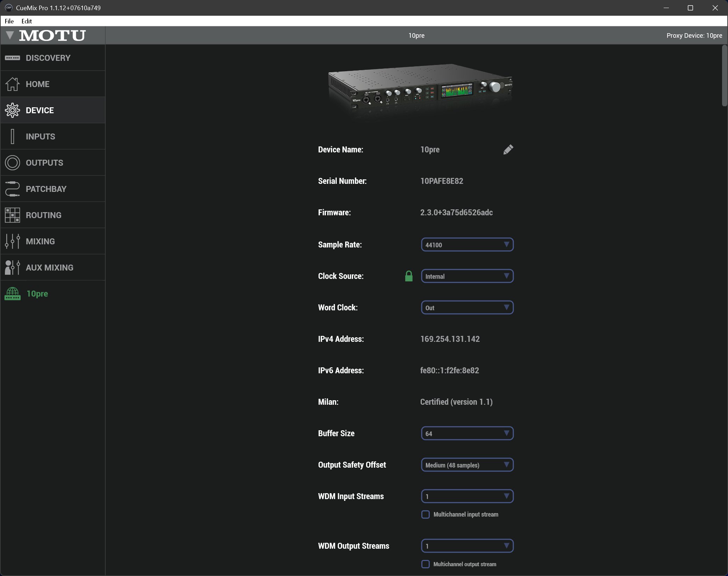Click the Device gear icon
Image resolution: width=728 pixels, height=576 pixels.
pyautogui.click(x=13, y=110)
